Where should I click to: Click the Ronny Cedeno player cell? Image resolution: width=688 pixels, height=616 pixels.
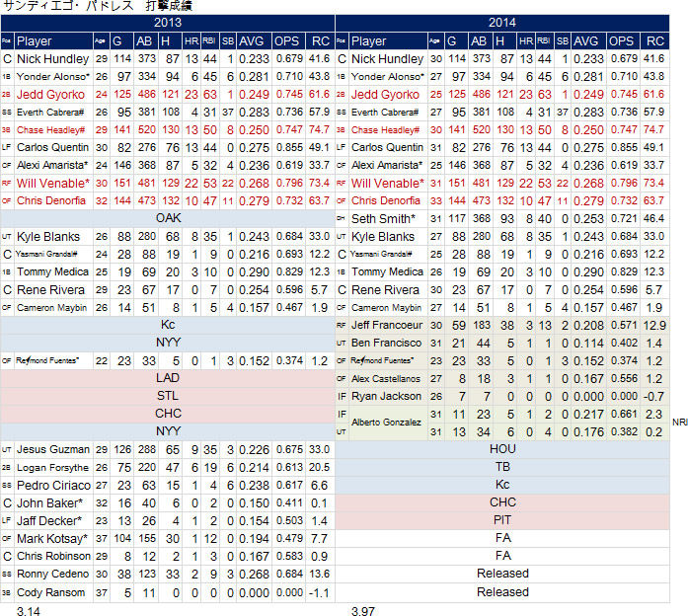coord(53,574)
